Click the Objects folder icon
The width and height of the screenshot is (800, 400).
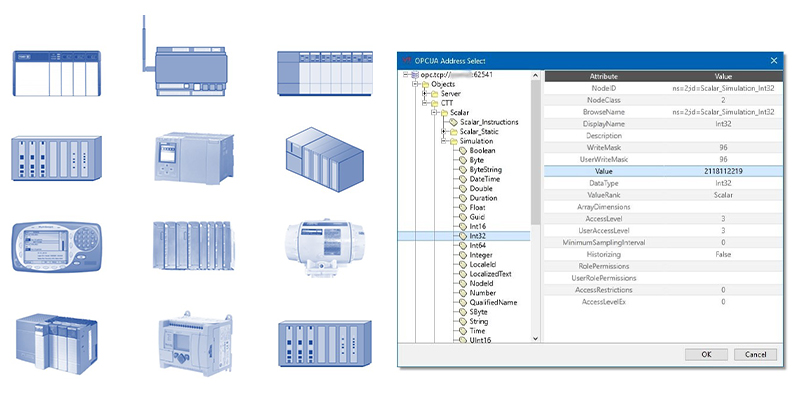tap(414, 85)
